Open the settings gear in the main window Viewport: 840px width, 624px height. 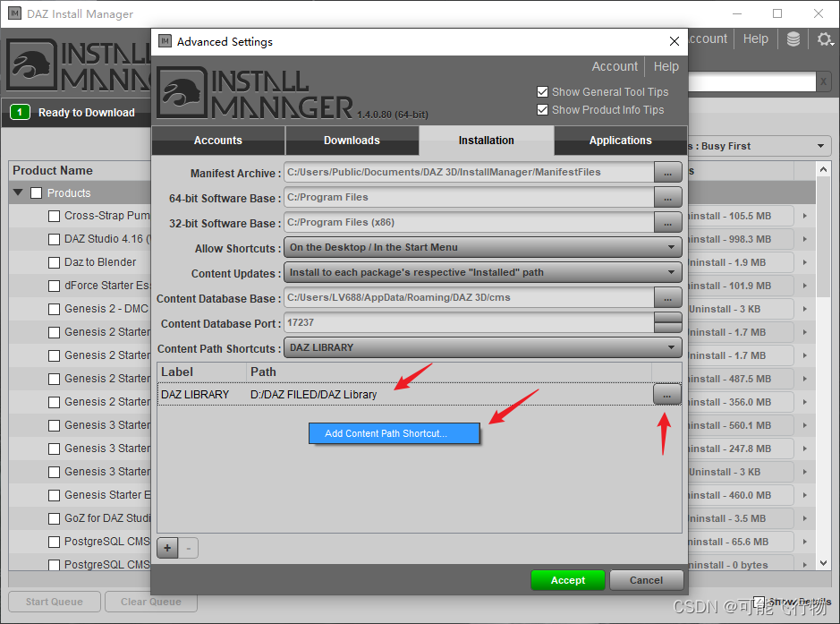click(x=824, y=39)
